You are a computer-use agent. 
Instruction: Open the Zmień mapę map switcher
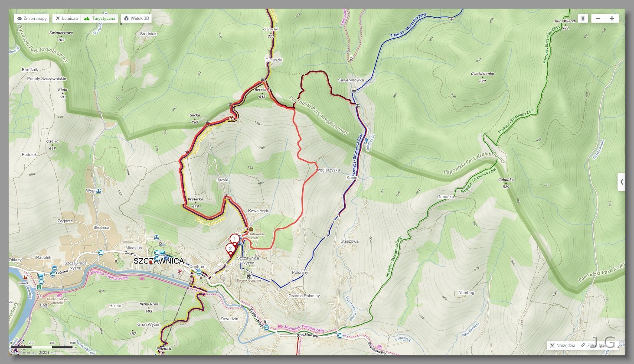coord(32,19)
